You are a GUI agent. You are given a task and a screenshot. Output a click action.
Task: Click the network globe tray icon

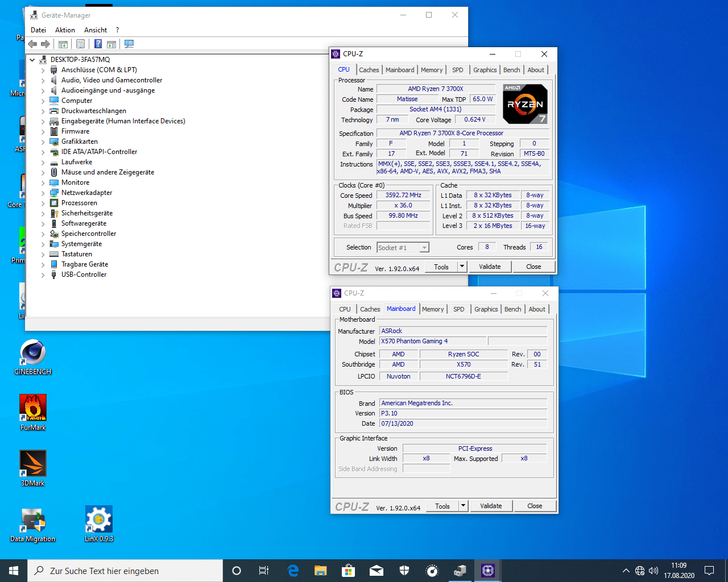[640, 571]
